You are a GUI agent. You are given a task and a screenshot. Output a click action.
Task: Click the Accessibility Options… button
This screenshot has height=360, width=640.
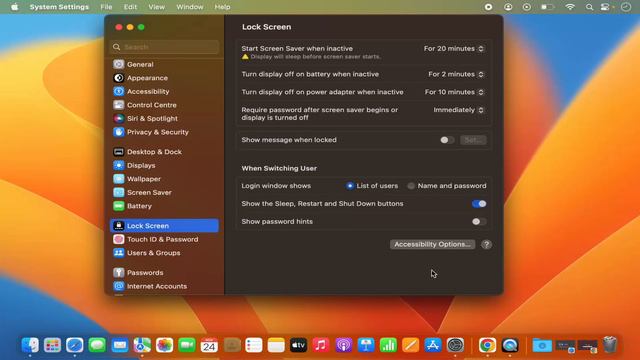432,244
